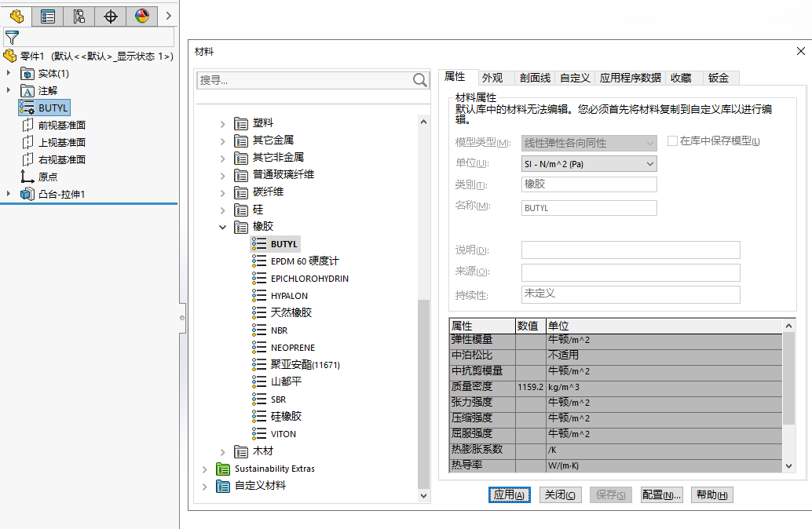Image resolution: width=812 pixels, height=529 pixels.
Task: Expand the 其它金属 category
Action: tap(222, 140)
